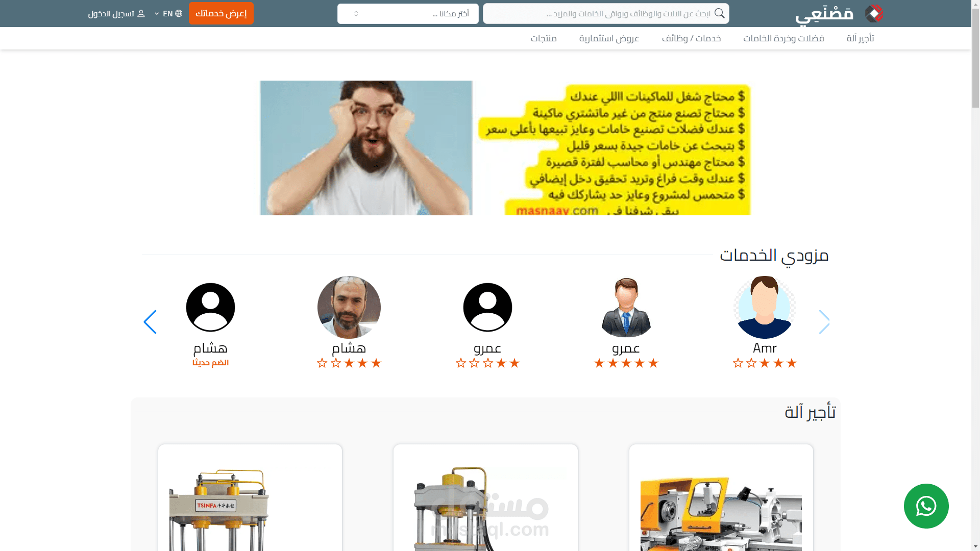Click user icon beside تسجيل الدخول
The height and width of the screenshot is (551, 980).
pyautogui.click(x=141, y=13)
